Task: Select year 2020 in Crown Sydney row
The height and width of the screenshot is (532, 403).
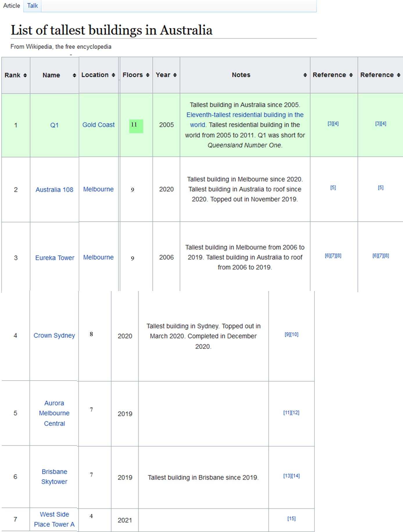Action: point(125,336)
